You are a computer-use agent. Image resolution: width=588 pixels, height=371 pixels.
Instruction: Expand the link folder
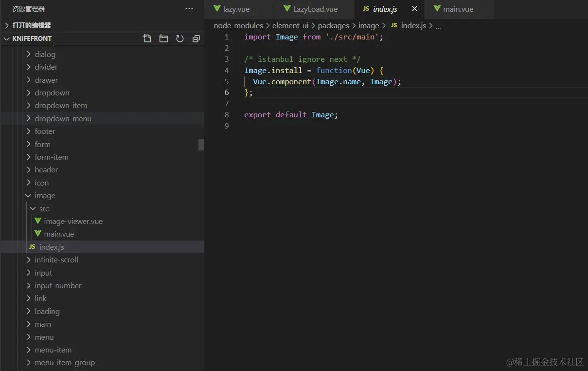tap(102, 298)
